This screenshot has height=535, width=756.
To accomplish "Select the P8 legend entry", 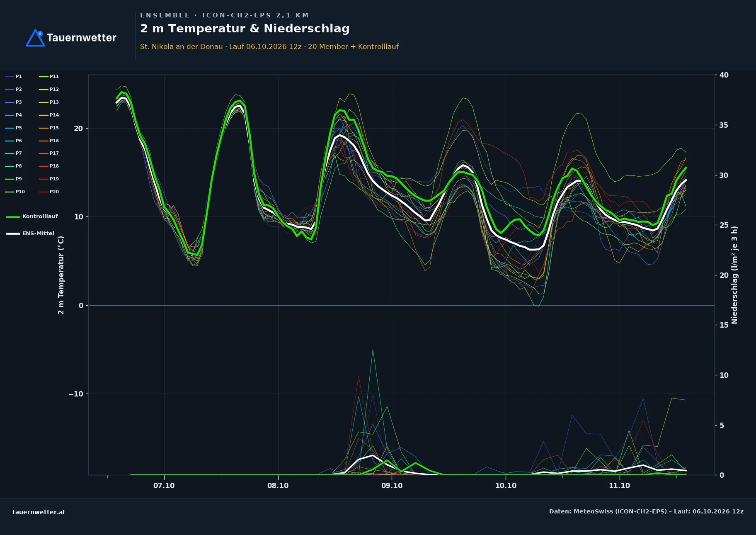I will 13,166.
